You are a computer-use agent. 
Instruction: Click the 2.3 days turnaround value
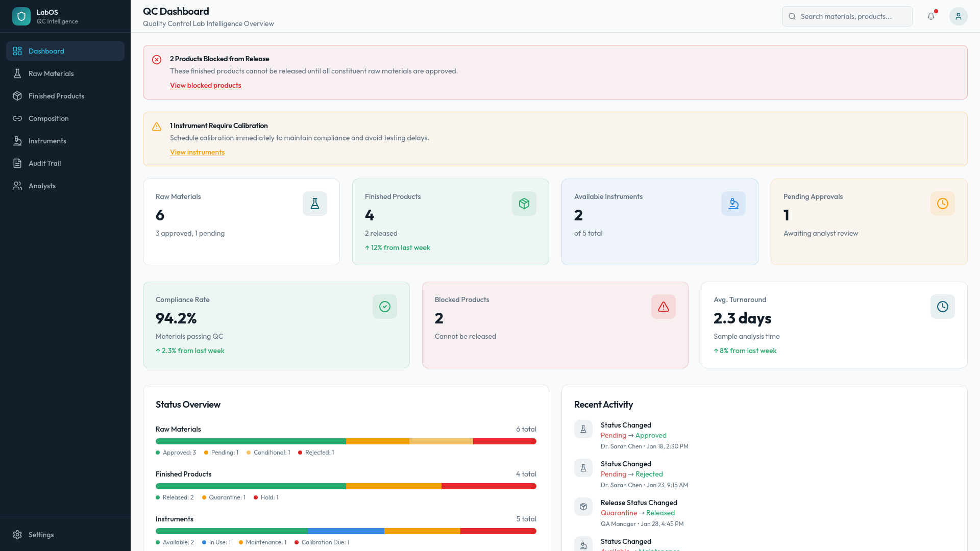742,318
